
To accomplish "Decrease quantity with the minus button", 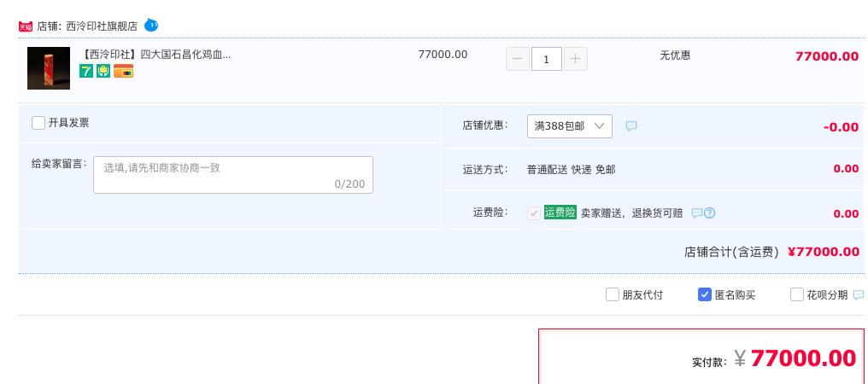I will [x=518, y=59].
